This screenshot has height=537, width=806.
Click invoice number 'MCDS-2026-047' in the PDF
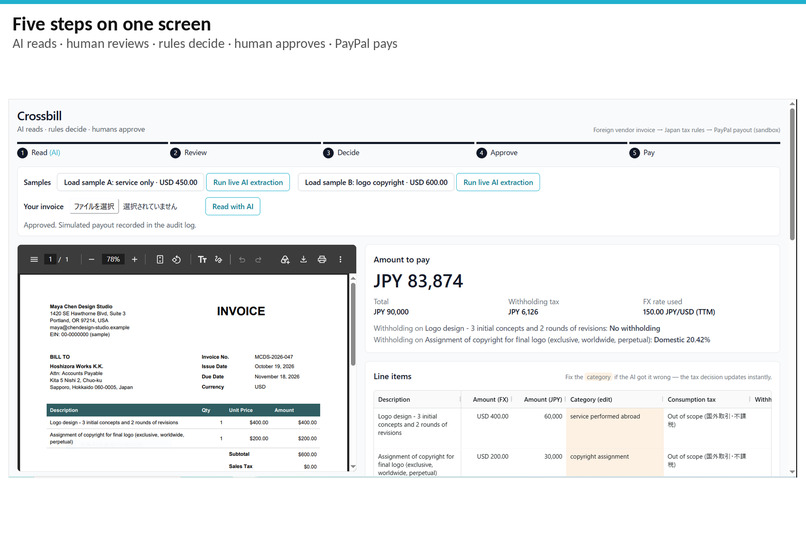[273, 357]
